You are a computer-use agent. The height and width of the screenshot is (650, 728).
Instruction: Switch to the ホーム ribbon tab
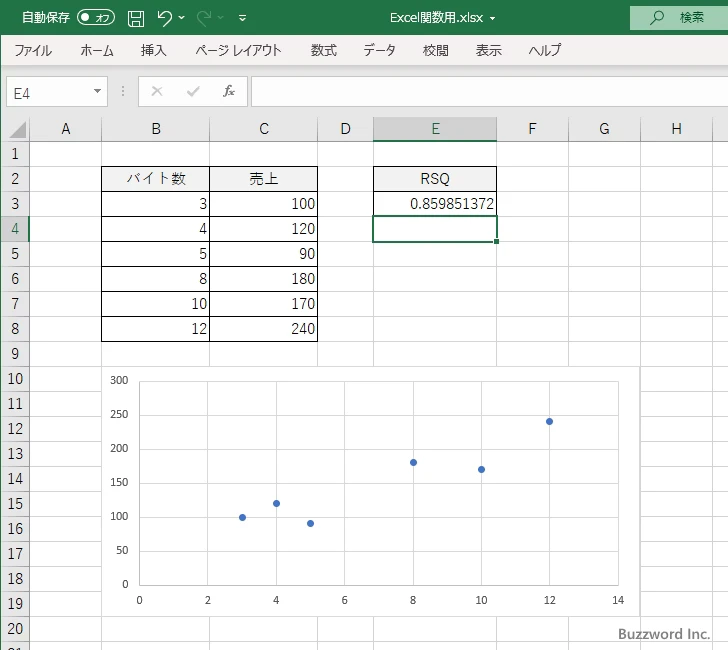tap(97, 50)
